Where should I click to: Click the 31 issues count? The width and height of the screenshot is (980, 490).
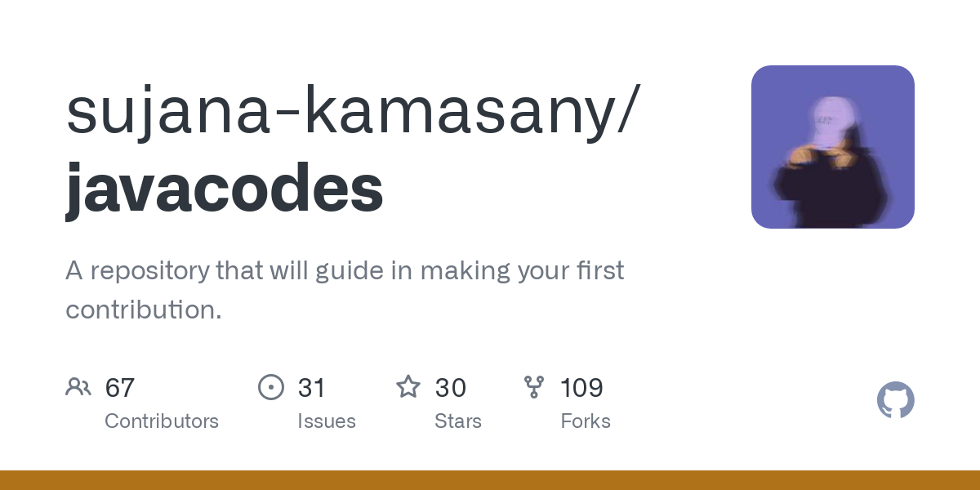point(312,388)
